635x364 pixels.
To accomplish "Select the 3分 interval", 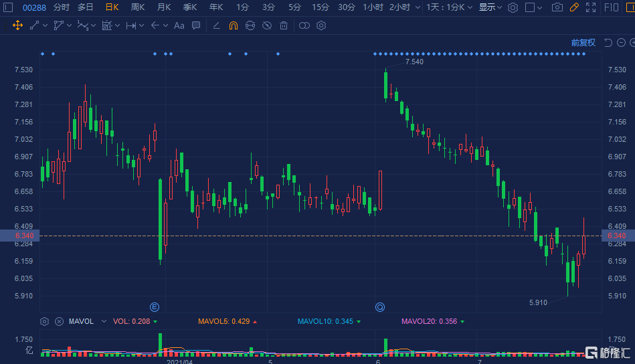I will point(268,7).
